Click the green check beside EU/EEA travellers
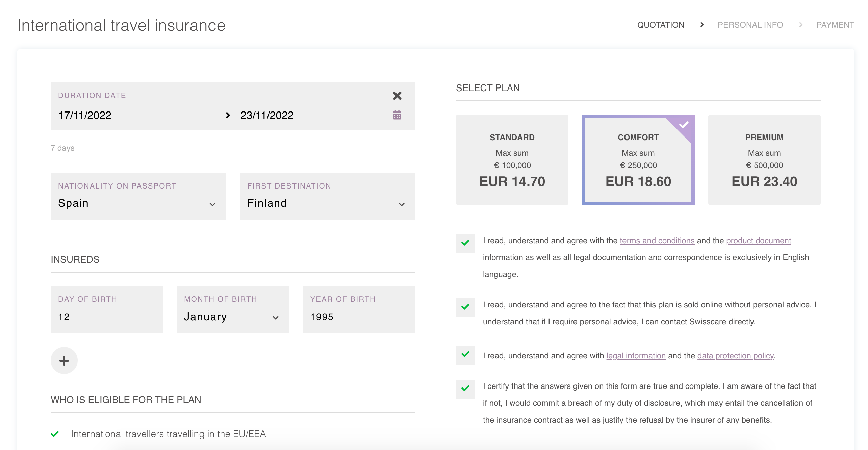The height and width of the screenshot is (450, 868). pyautogui.click(x=55, y=434)
